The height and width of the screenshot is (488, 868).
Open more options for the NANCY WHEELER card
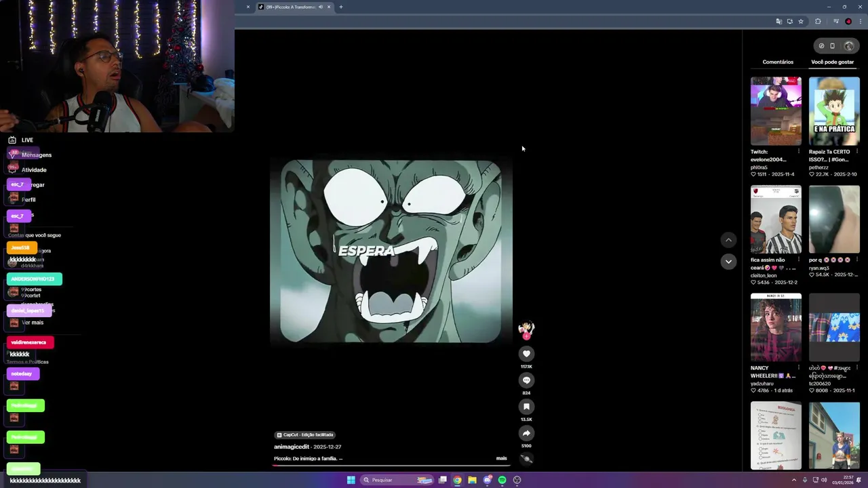[x=798, y=368]
